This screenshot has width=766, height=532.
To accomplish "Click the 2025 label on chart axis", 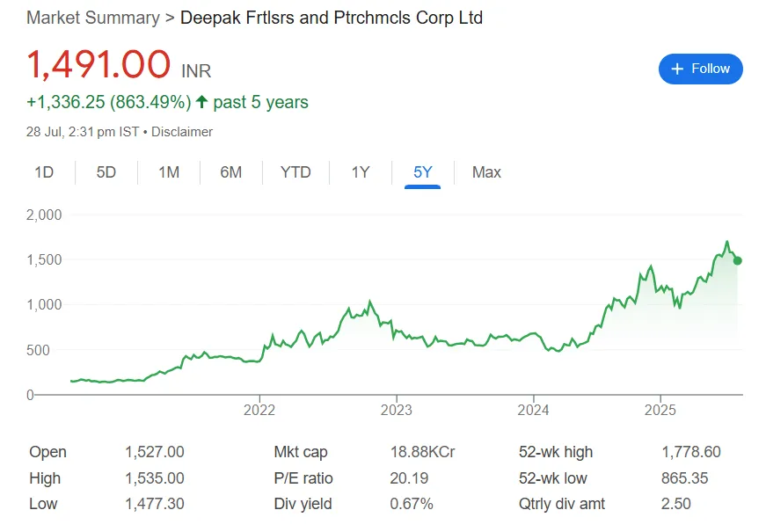I will click(x=659, y=410).
